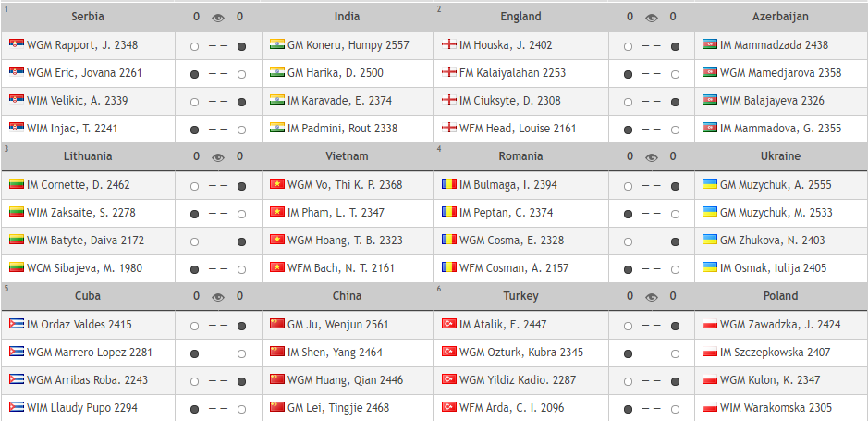Viewport: 868px width, 421px height.
Task: Select IM Mammadzada 2438 from Azerbaijan
Action: point(774,45)
